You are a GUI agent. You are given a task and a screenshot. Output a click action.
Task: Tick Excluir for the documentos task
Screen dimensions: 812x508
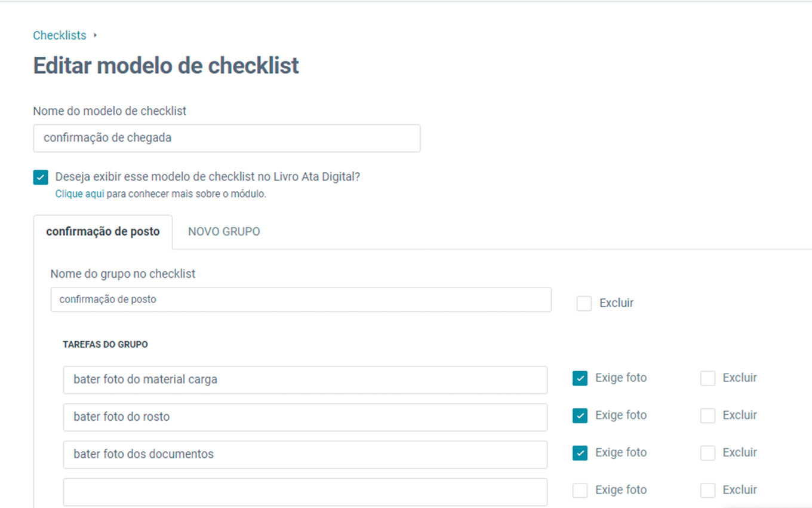(x=708, y=453)
